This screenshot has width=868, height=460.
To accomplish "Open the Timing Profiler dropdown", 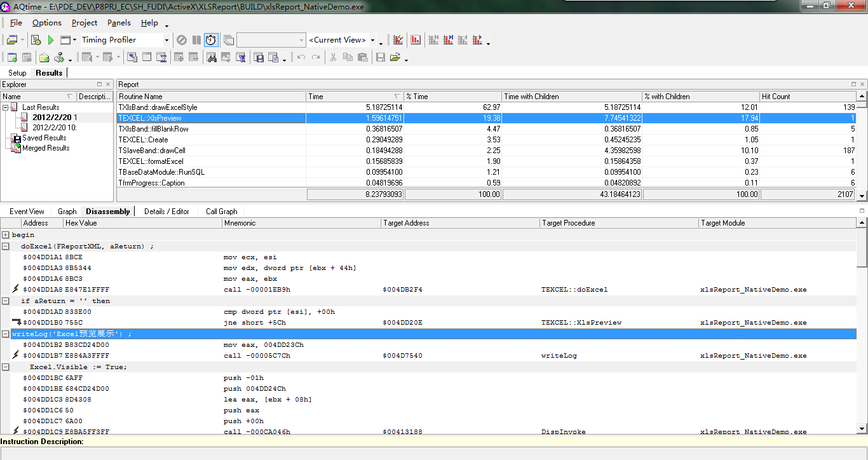I will [x=166, y=40].
